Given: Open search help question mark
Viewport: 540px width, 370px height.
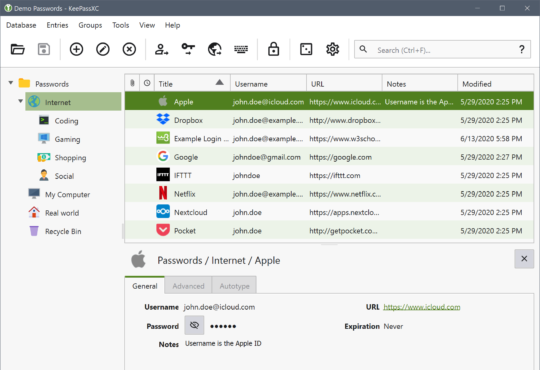Looking at the screenshot, I should [522, 50].
